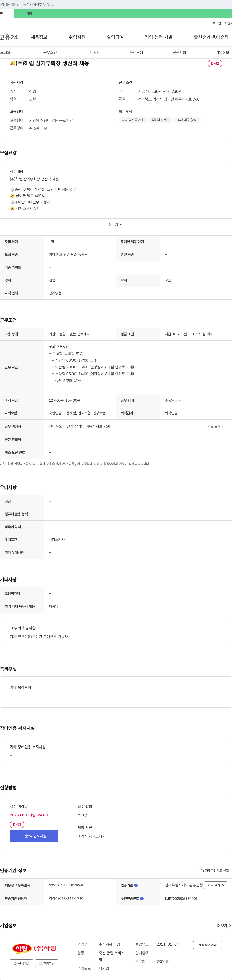The width and height of the screenshot is (232, 980).
Task: Click 모집 직종 value 기타 제조 관련 단순 종사원
Action: [x=68, y=254]
